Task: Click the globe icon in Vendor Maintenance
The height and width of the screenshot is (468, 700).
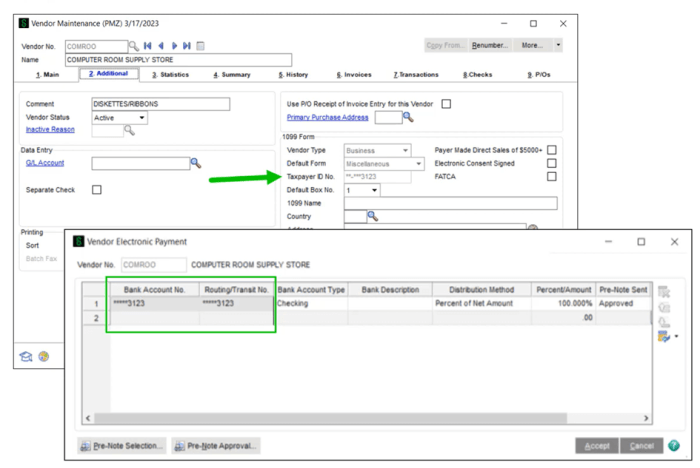Action: [x=44, y=356]
